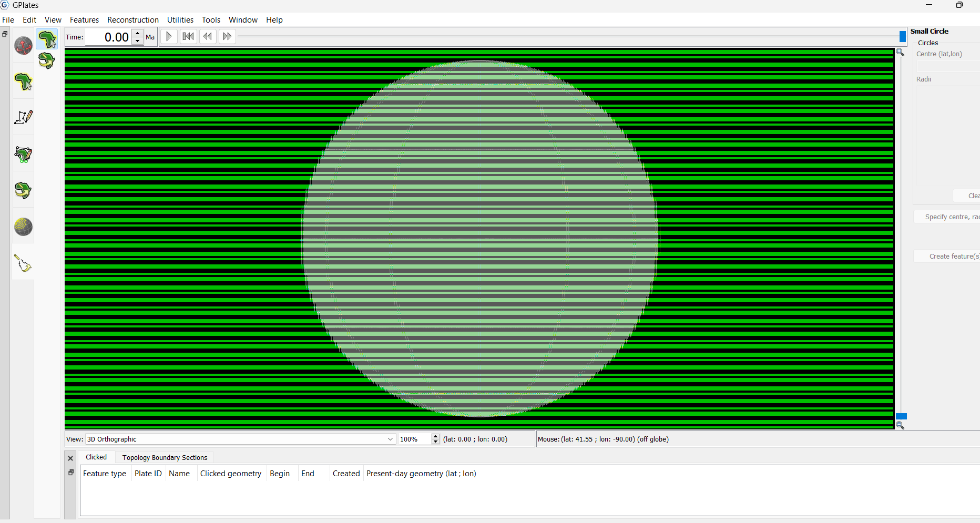Select the dashed-line pole fitting tool icon

pos(23,263)
